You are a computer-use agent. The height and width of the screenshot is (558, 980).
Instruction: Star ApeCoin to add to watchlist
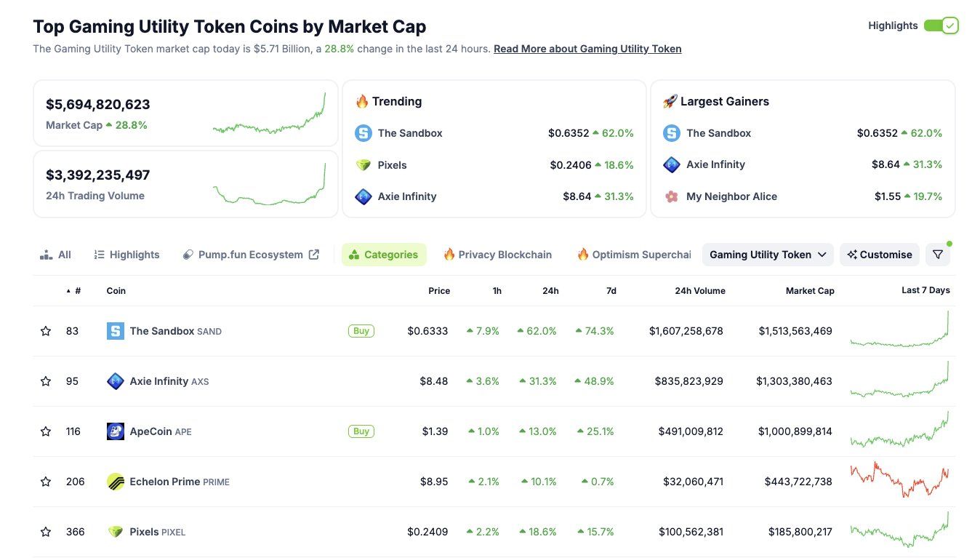click(x=46, y=431)
